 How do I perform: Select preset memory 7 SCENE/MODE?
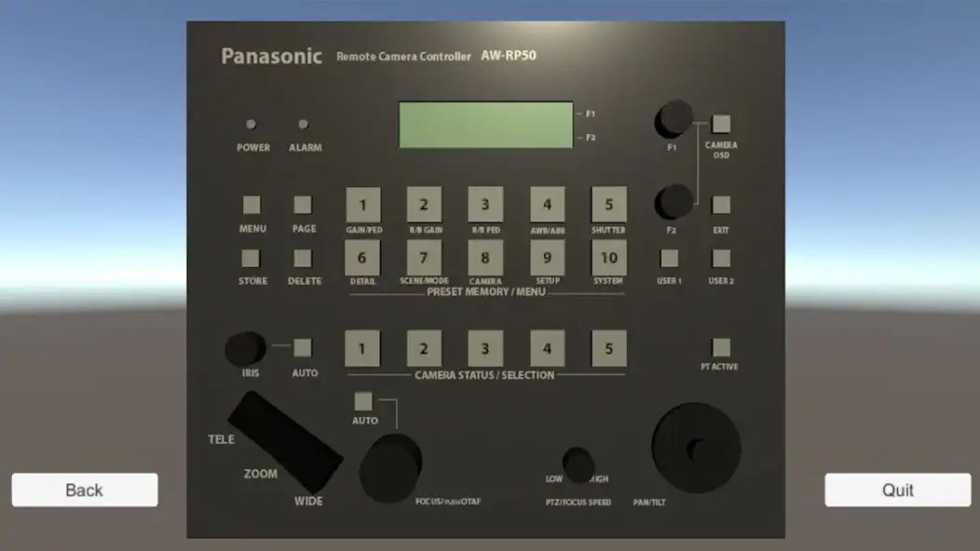click(424, 258)
